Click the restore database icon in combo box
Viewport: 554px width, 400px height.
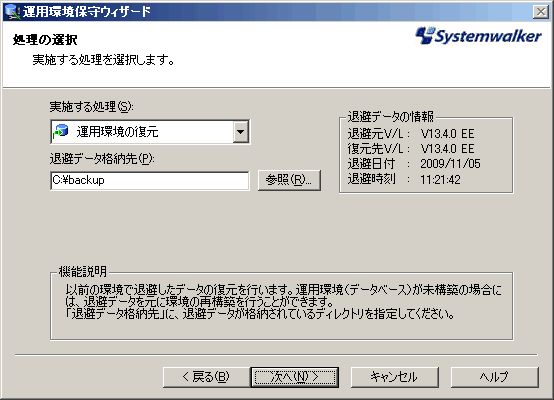[x=61, y=131]
